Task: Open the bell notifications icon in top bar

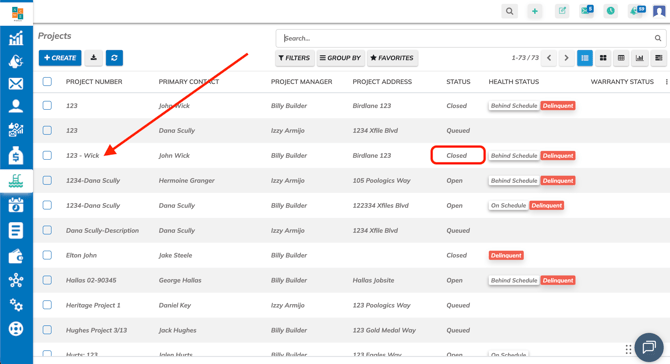Action: pos(637,10)
